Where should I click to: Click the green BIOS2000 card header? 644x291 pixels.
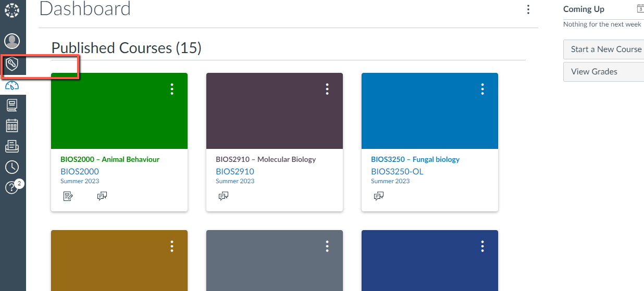[119, 111]
